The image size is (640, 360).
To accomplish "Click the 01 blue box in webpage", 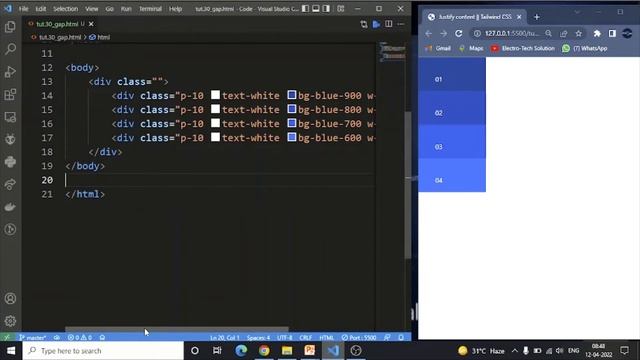I will tap(452, 74).
